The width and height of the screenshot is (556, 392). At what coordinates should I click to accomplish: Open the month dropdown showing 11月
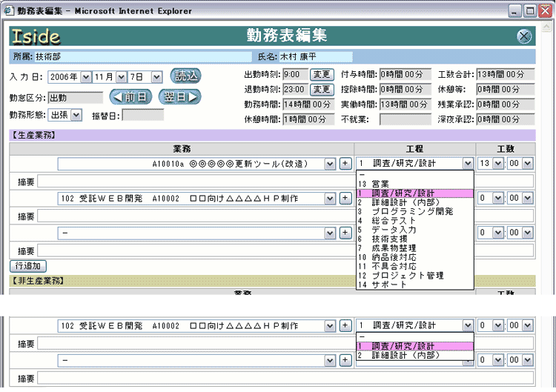click(121, 77)
